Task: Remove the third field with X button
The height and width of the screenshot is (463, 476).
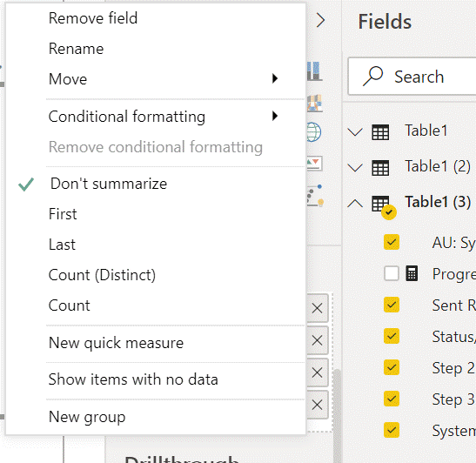Action: coord(318,372)
